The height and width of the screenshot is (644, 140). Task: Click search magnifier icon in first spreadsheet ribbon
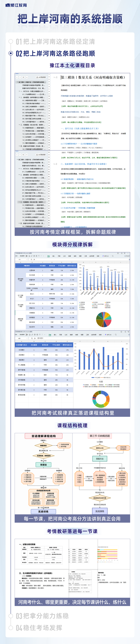click(x=113, y=256)
